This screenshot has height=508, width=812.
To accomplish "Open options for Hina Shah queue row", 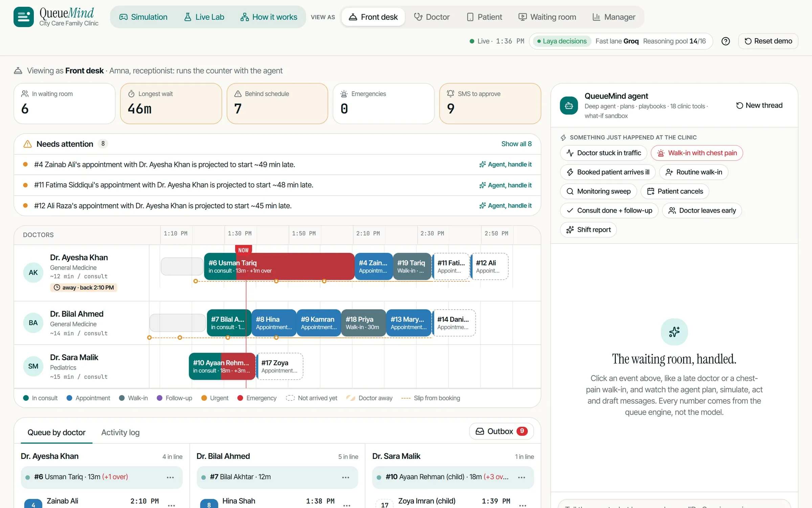I will 347,505.
